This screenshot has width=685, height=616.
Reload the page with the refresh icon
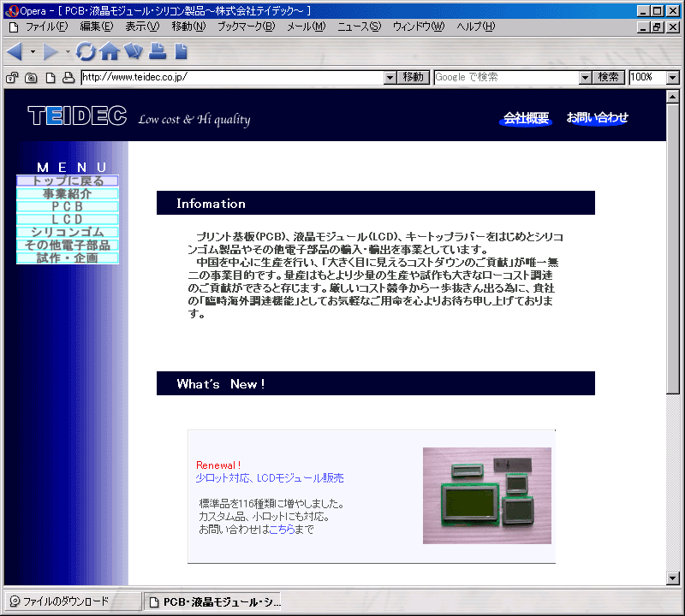(x=85, y=51)
